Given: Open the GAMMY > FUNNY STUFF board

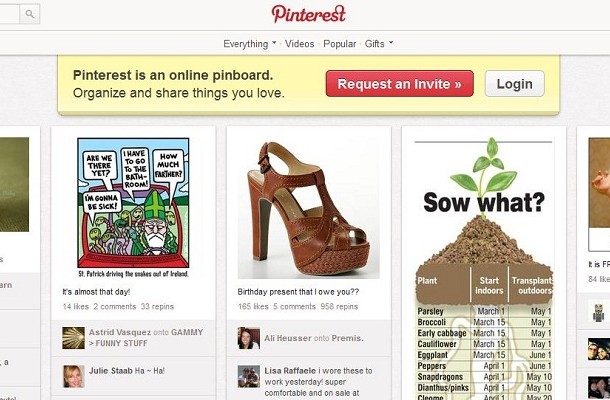Looking at the screenshot, I should point(146,338).
